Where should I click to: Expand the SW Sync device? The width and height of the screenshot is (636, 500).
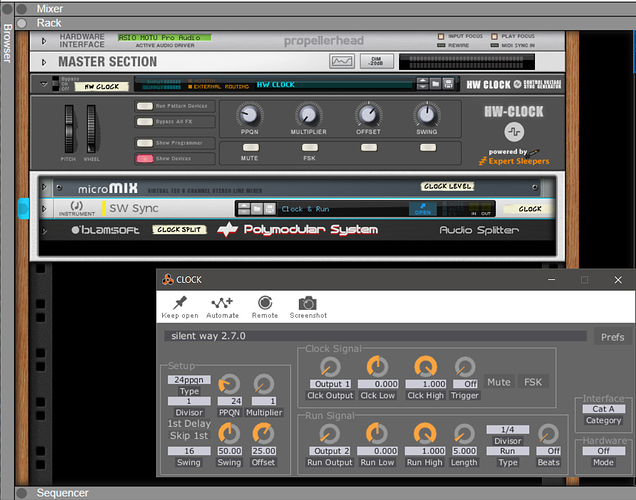(x=44, y=208)
